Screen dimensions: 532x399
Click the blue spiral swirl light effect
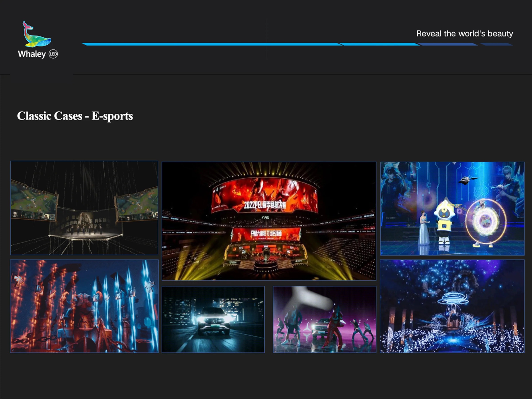(453, 299)
